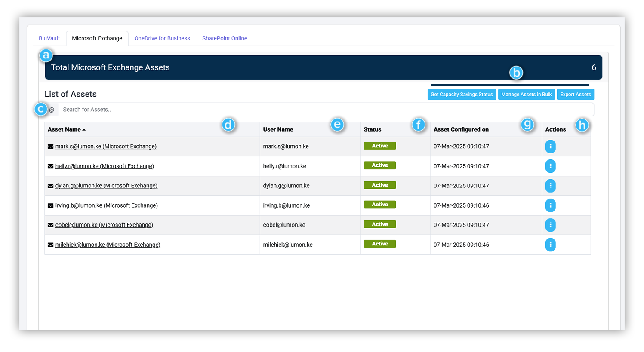Click configured date in milchick@lumon.ke row

[x=461, y=245]
